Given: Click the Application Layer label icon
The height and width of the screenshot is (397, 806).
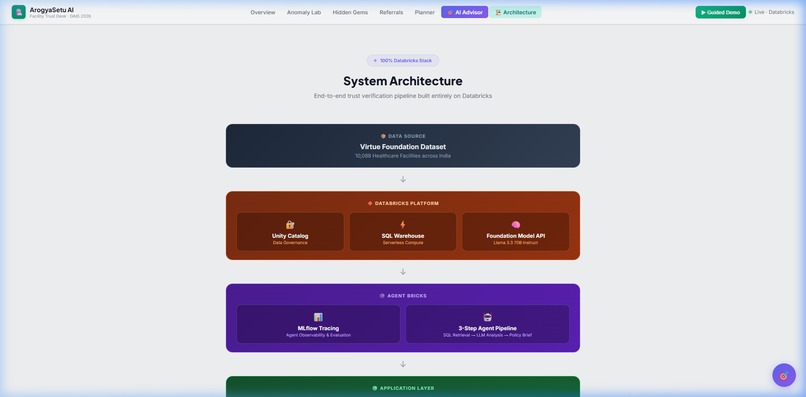Looking at the screenshot, I should click(x=375, y=388).
